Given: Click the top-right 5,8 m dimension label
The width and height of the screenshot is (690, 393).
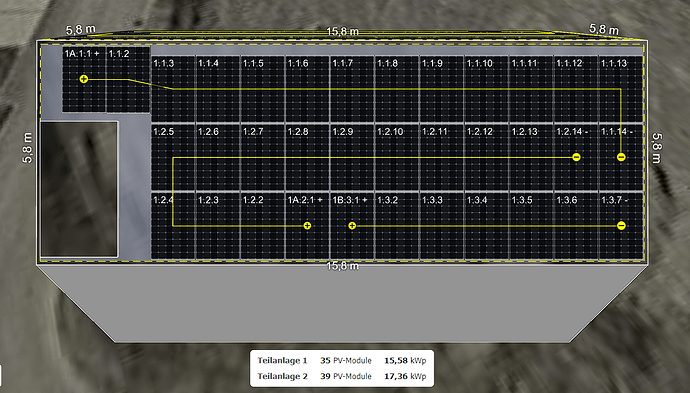Looking at the screenshot, I should pos(604,29).
